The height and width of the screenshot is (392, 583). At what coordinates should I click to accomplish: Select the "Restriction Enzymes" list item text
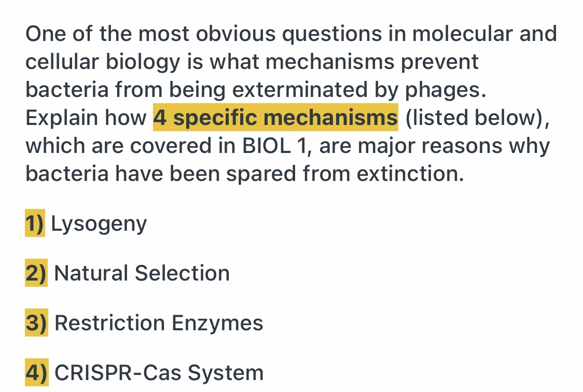click(159, 323)
